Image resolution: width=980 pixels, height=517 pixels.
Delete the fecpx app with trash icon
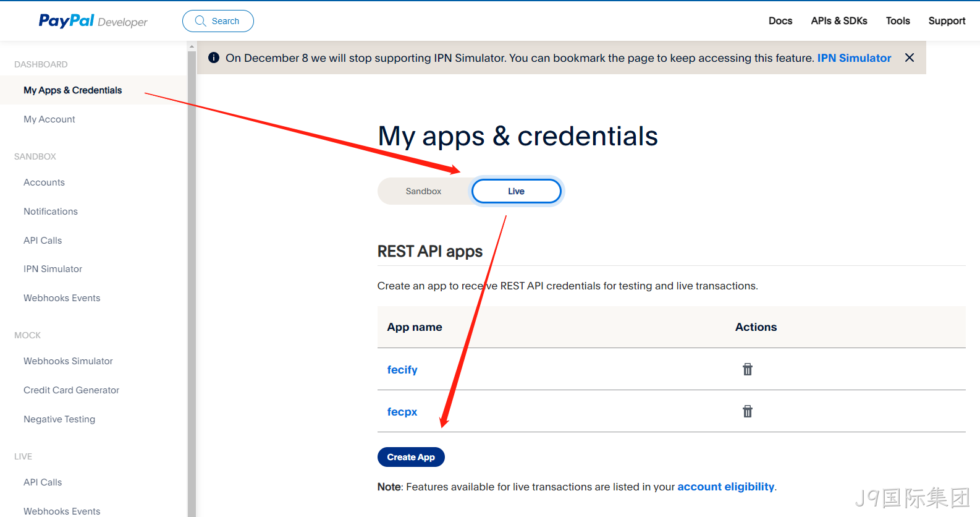point(748,411)
